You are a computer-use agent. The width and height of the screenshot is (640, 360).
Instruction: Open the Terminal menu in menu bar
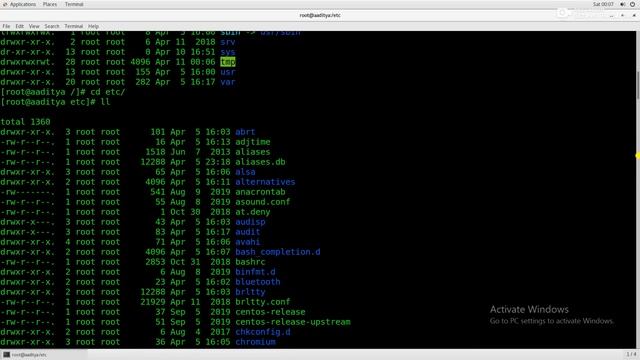[73, 26]
